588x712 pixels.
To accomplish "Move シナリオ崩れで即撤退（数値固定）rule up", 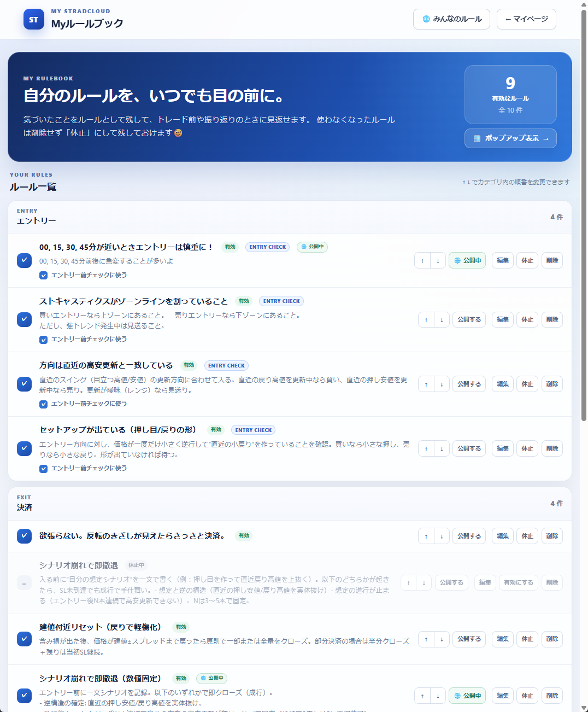I will coord(422,696).
